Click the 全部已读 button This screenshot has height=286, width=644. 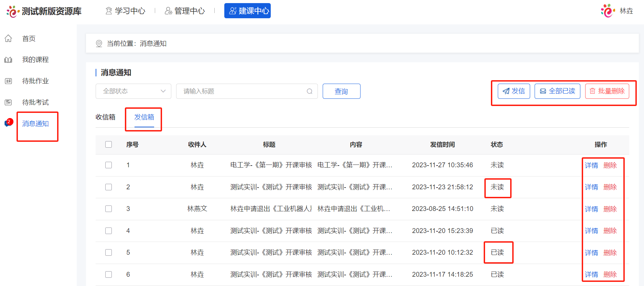coord(557,91)
